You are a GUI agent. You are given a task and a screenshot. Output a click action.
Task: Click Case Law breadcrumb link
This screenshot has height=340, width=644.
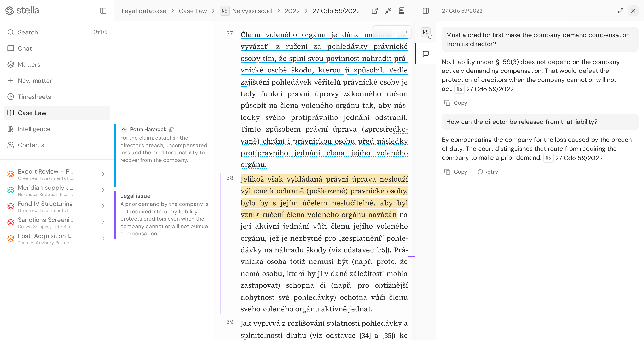tap(193, 11)
